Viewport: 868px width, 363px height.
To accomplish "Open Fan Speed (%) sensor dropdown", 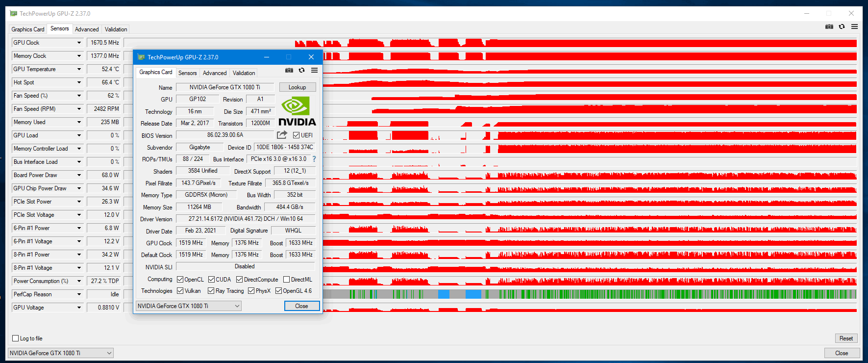I will pyautogui.click(x=79, y=96).
